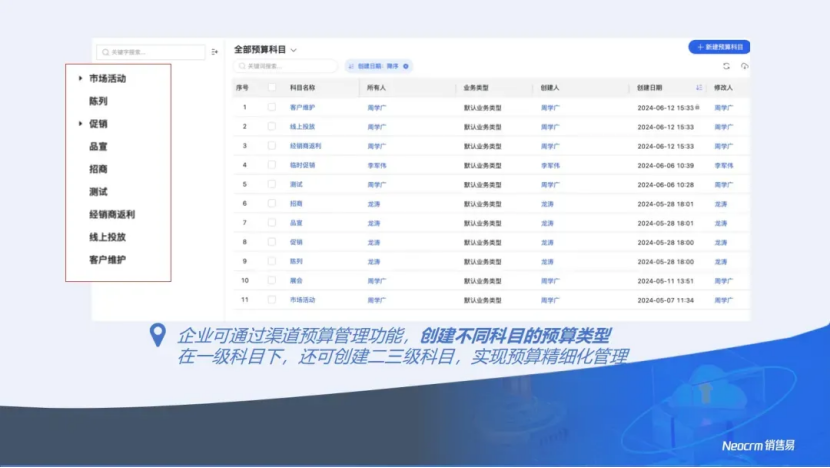This screenshot has width=830, height=468.
Task: Check the box for row 客户维护
Action: coord(271,107)
